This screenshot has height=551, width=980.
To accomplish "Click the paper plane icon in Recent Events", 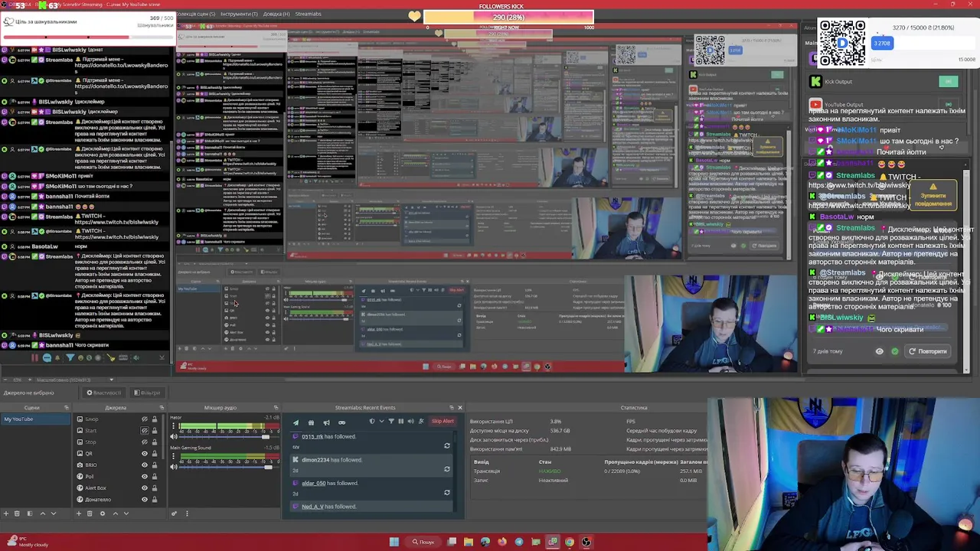I will coord(296,422).
